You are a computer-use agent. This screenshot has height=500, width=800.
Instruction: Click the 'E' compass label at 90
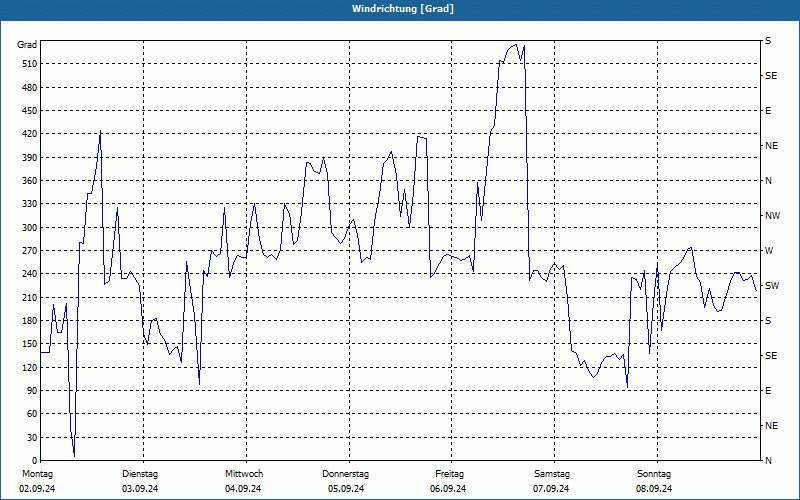click(x=768, y=391)
